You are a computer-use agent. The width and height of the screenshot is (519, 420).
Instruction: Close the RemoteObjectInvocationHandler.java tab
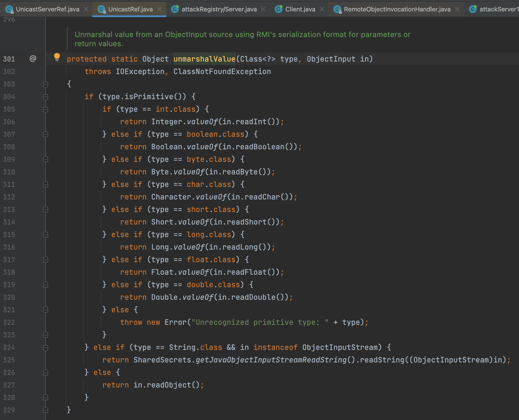(457, 9)
